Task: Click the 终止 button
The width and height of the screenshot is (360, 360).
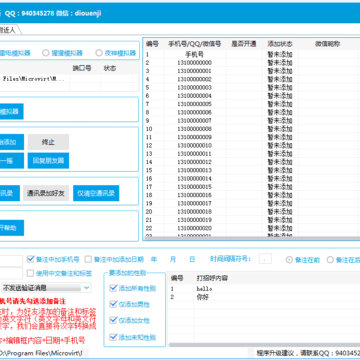Action: pos(48,142)
